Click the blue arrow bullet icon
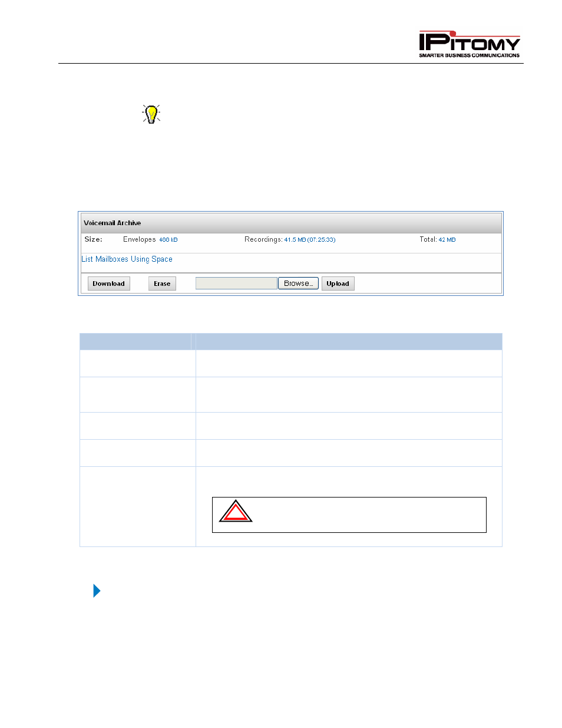 (97, 591)
